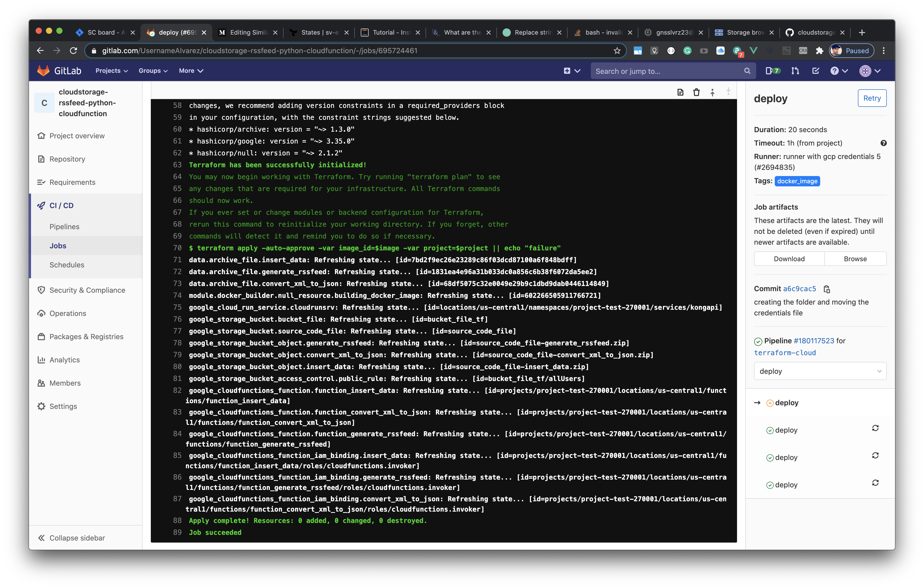Go back in browser history
This screenshot has height=588, width=924.
point(40,51)
